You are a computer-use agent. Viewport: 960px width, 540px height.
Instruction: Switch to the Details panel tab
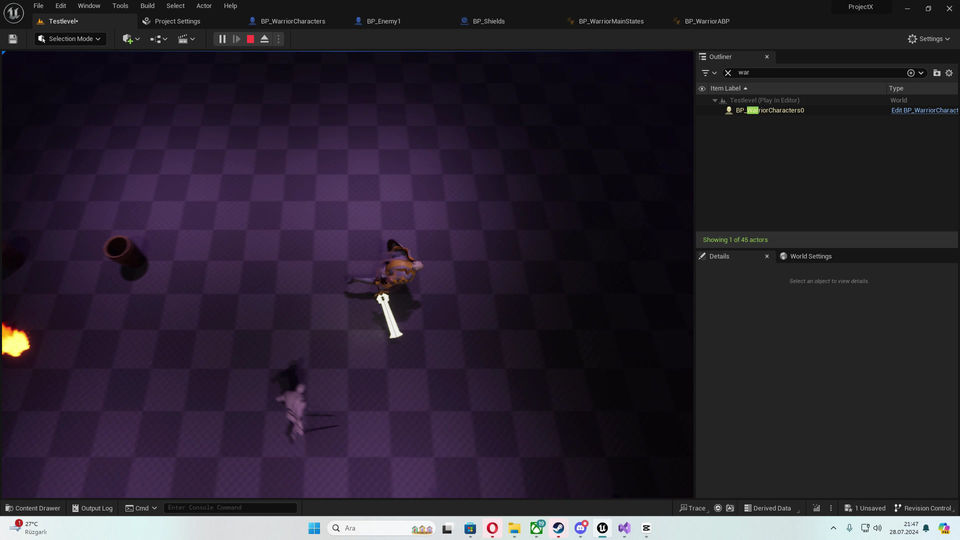(719, 256)
